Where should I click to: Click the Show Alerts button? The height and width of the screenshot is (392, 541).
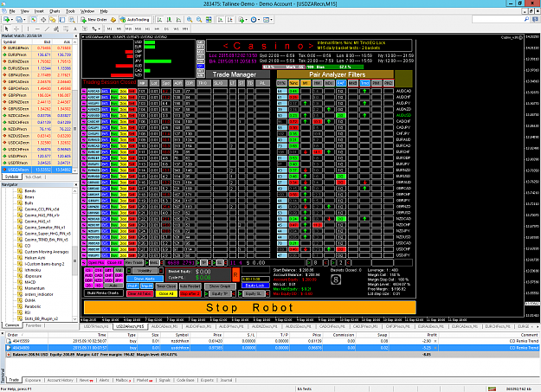click(x=145, y=279)
